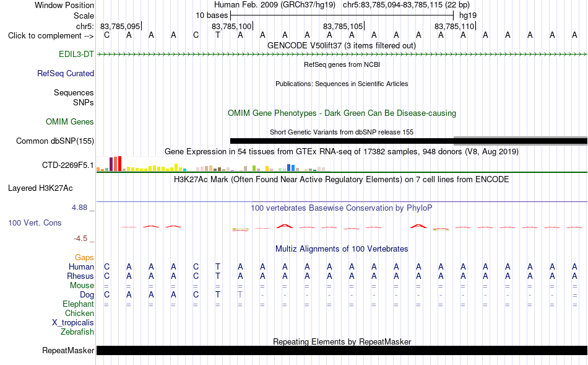Click the Common dbSNP(155) label
588x365 pixels.
click(55, 141)
